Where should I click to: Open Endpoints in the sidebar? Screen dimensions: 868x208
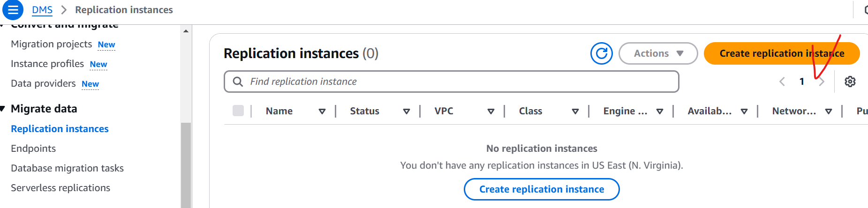[33, 149]
